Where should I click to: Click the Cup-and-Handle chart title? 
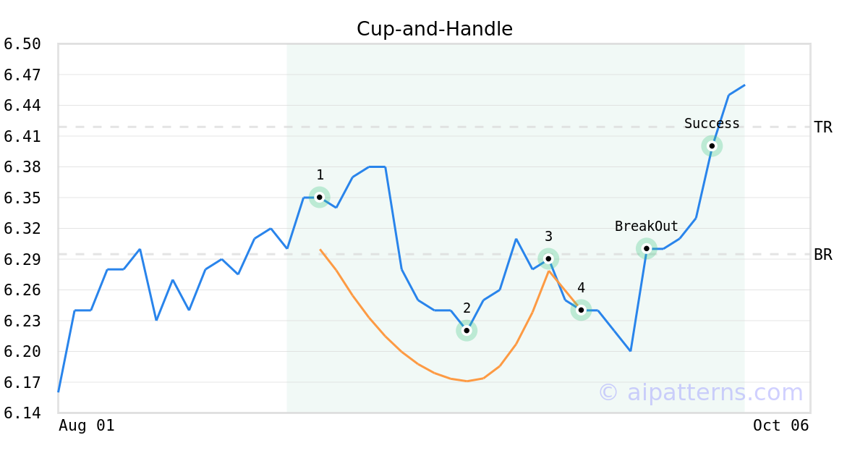point(434,29)
